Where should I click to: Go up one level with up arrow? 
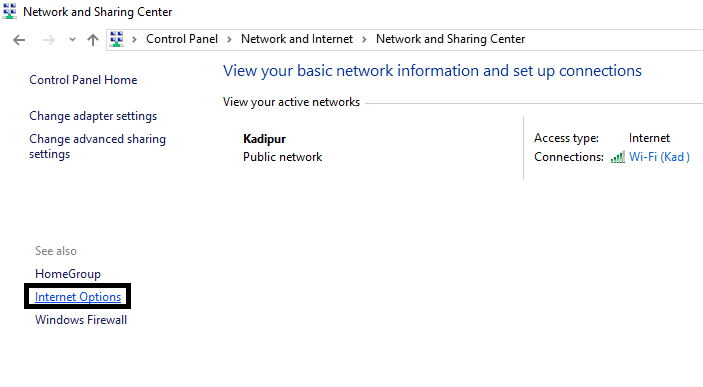(93, 40)
